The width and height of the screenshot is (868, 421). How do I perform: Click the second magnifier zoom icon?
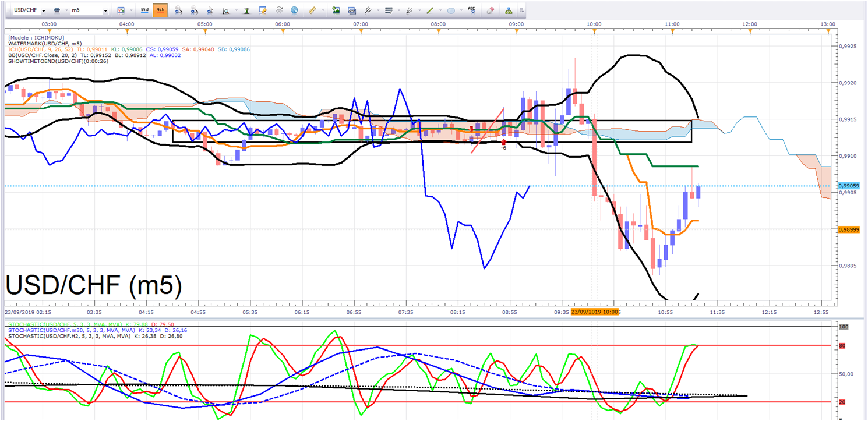(194, 11)
